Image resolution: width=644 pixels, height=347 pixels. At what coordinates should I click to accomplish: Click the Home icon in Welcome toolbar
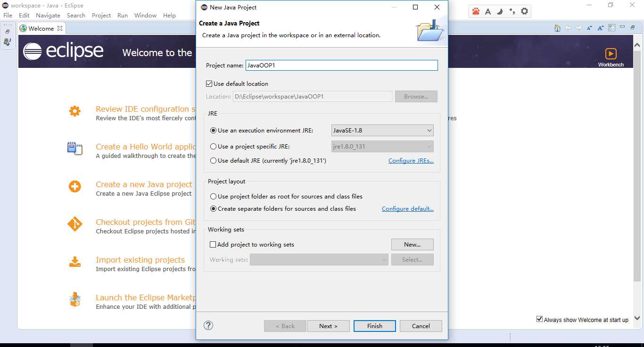point(557,28)
